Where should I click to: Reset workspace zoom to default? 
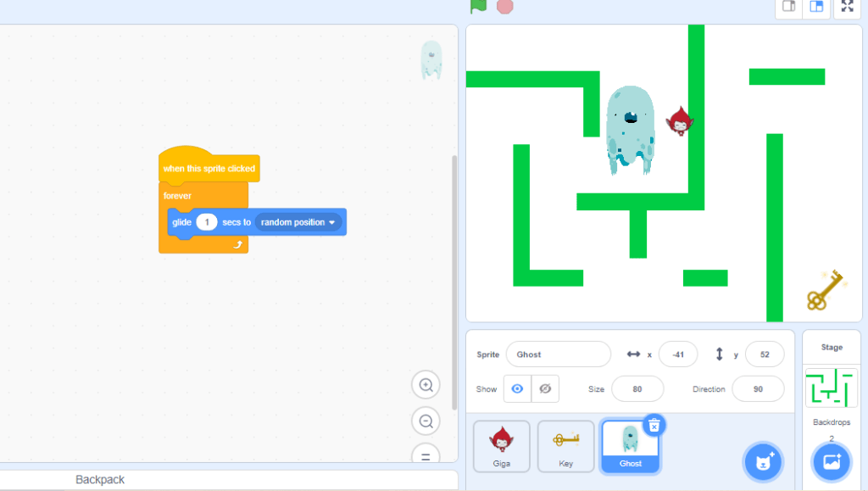point(426,455)
